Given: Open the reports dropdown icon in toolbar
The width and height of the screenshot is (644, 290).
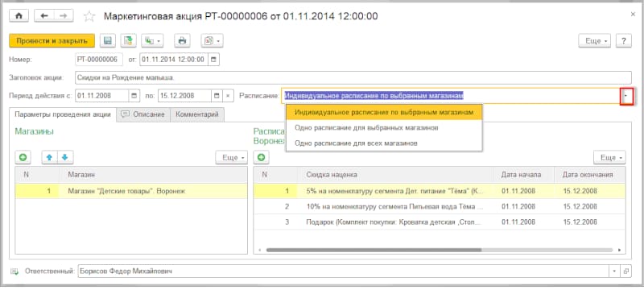Looking at the screenshot, I should click(x=212, y=40).
